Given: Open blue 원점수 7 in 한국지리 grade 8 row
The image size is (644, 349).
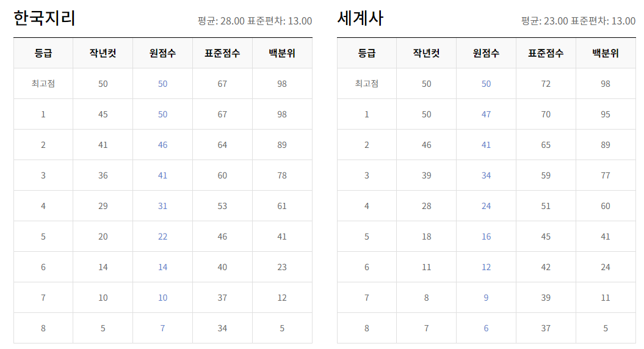Looking at the screenshot, I should [x=162, y=328].
